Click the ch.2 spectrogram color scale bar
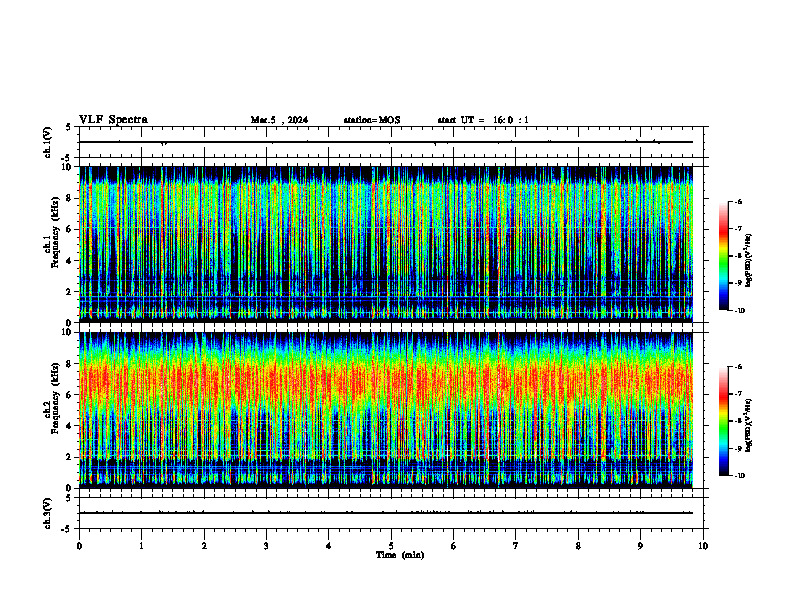This screenshot has width=792, height=612. coord(723,421)
